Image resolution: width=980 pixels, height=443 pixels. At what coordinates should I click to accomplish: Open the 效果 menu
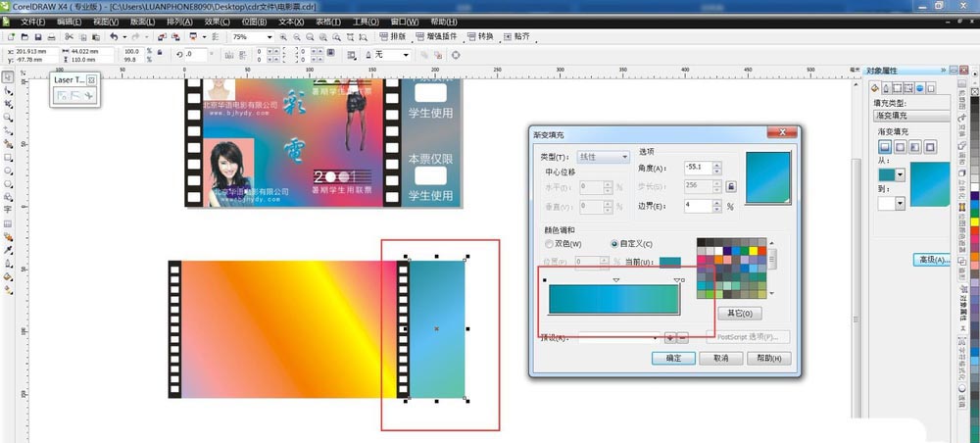click(x=218, y=21)
